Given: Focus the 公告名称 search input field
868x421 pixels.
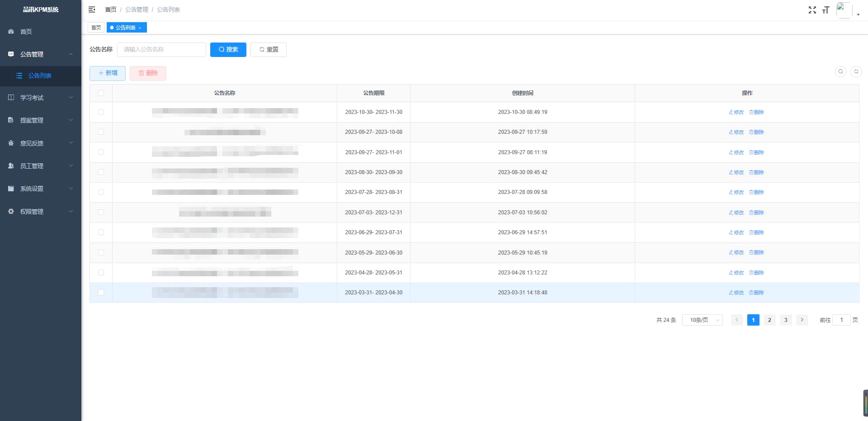Looking at the screenshot, I should coord(161,50).
